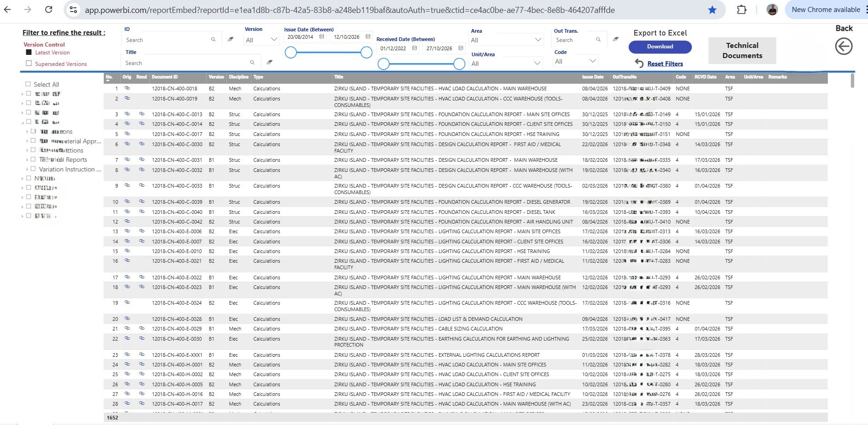Click the Download button to export to Excel
This screenshot has height=425, width=868.
pyautogui.click(x=660, y=47)
